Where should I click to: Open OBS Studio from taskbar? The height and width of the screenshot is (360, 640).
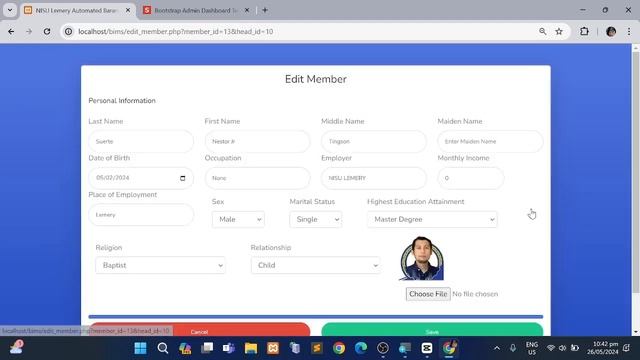click(383, 348)
